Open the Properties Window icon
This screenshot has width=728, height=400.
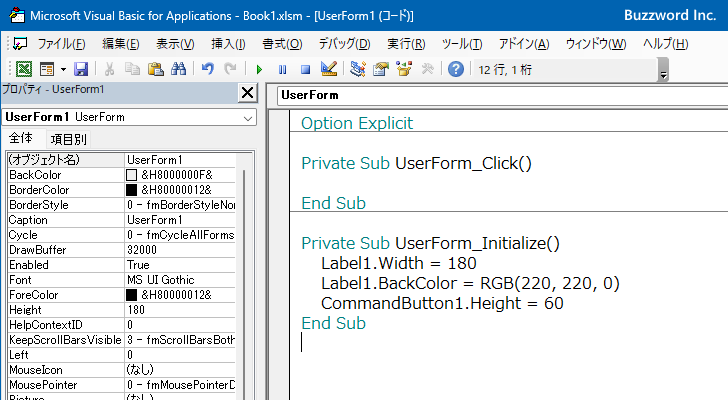coord(381,69)
